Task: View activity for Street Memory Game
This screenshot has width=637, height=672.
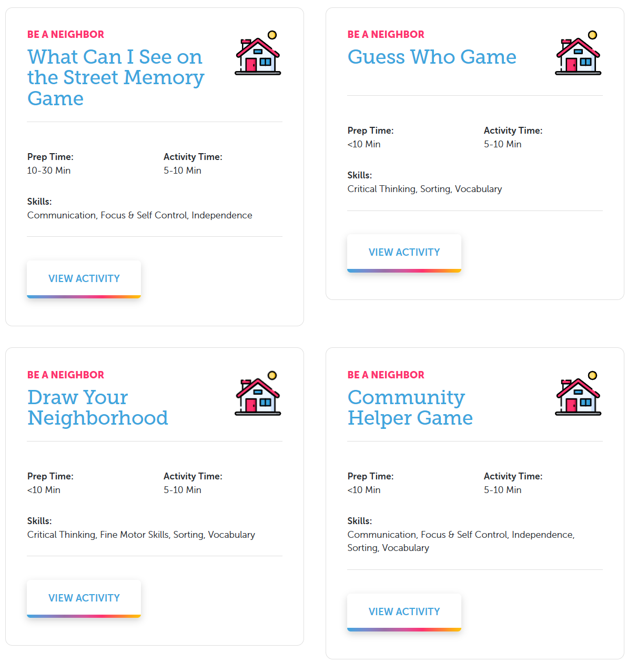Action: tap(84, 279)
